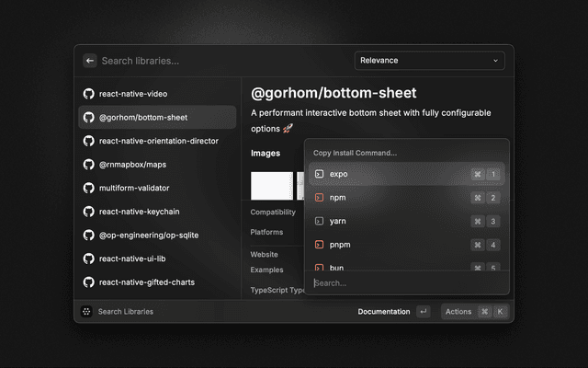This screenshot has height=368, width=588.
Task: Click the back arrow button
Action: click(90, 61)
